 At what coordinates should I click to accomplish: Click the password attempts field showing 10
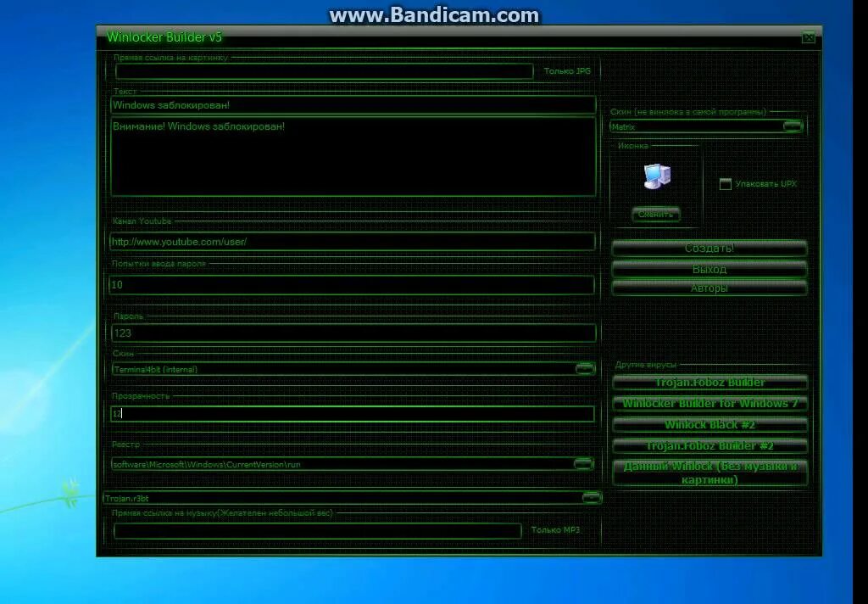pos(352,285)
